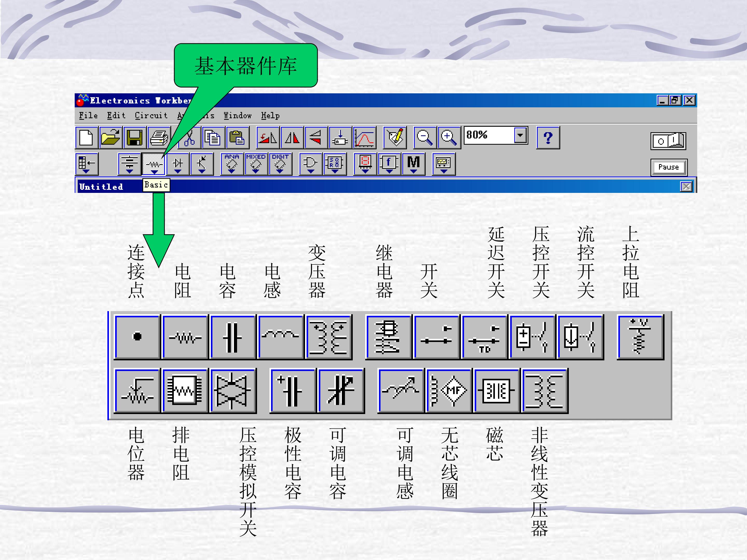Screen dimensions: 747x560
Task: Open a circuit file with folder icon
Action: 111,138
